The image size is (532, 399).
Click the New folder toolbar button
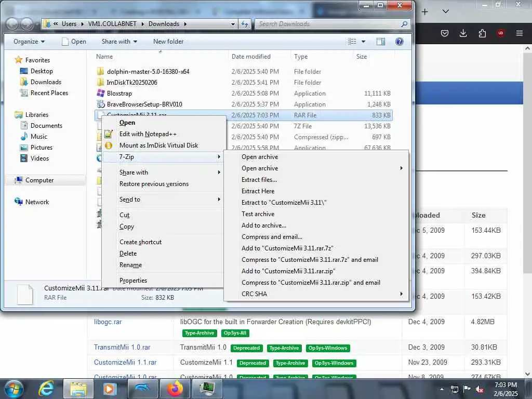pos(168,42)
